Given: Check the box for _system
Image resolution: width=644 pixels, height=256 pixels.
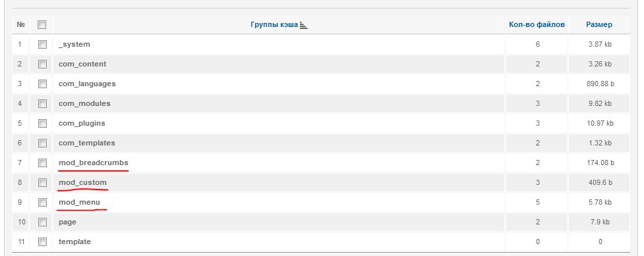Looking at the screenshot, I should click(42, 44).
